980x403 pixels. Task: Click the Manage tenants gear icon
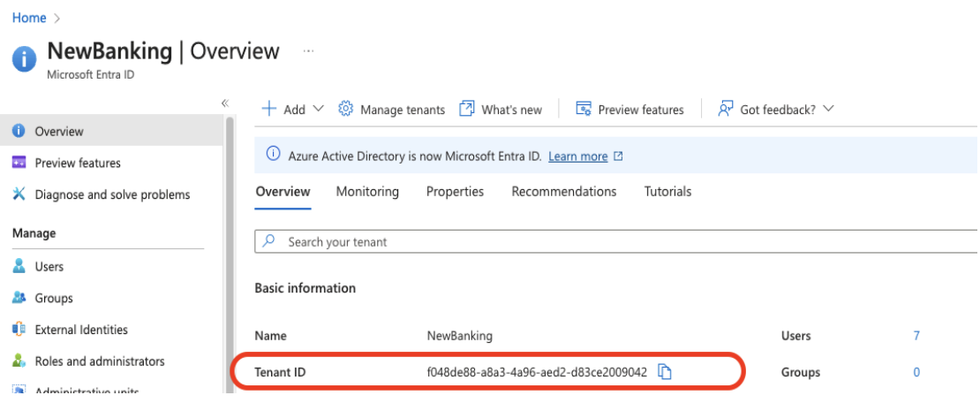coord(345,109)
